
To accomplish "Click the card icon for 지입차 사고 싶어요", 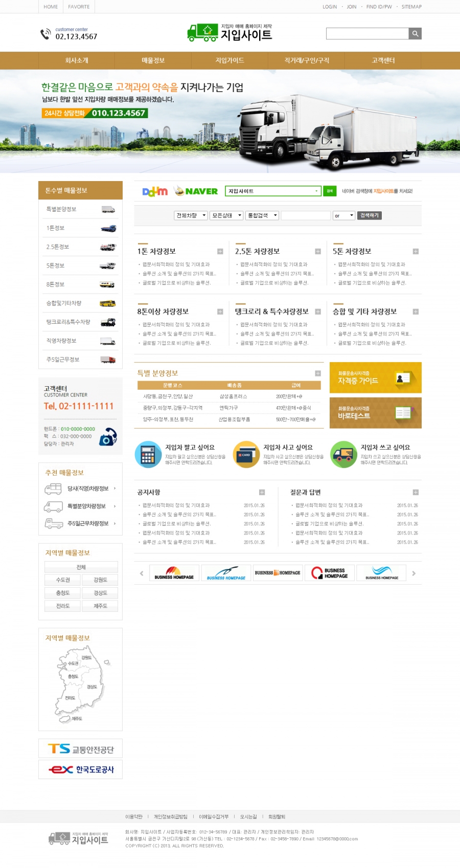I will pos(246,454).
